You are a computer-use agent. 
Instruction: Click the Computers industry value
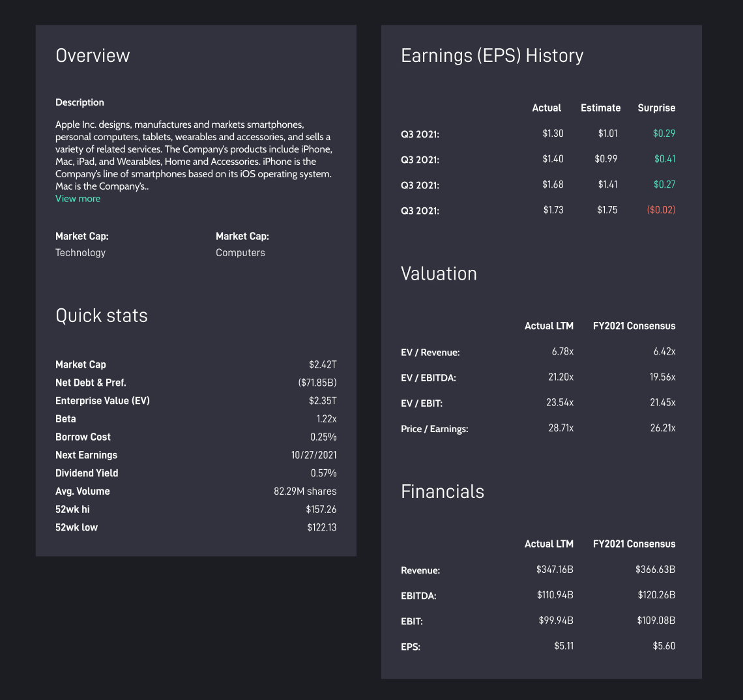[240, 253]
